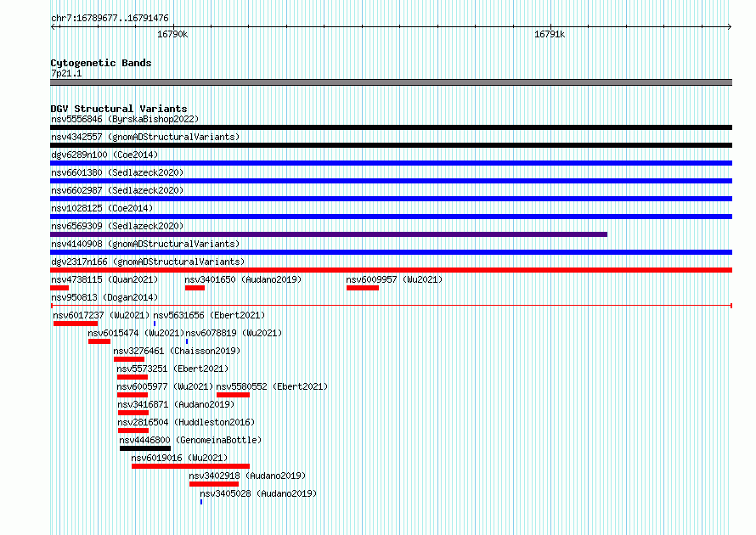Screen dimensions: 756x535
Task: Click nsv5631656 (Ebert2021) label
Action: pyautogui.click(x=209, y=315)
